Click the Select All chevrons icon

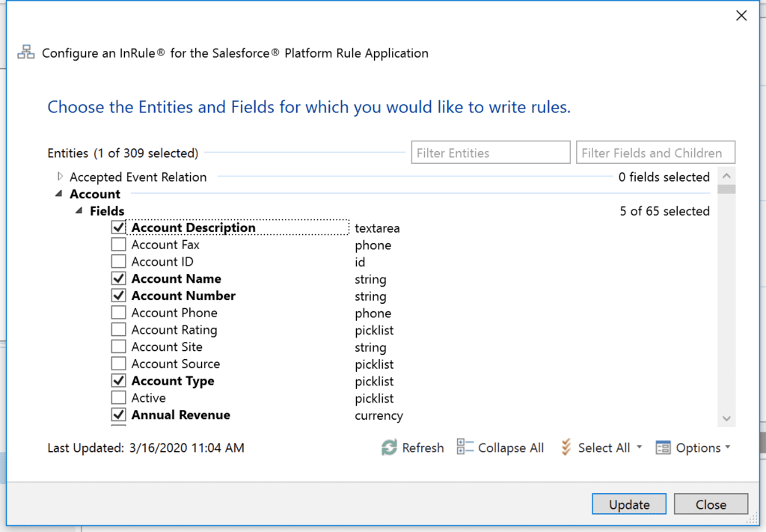566,447
